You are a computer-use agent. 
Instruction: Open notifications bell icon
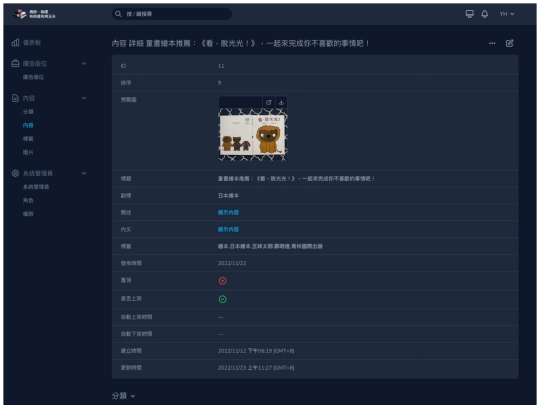click(485, 14)
